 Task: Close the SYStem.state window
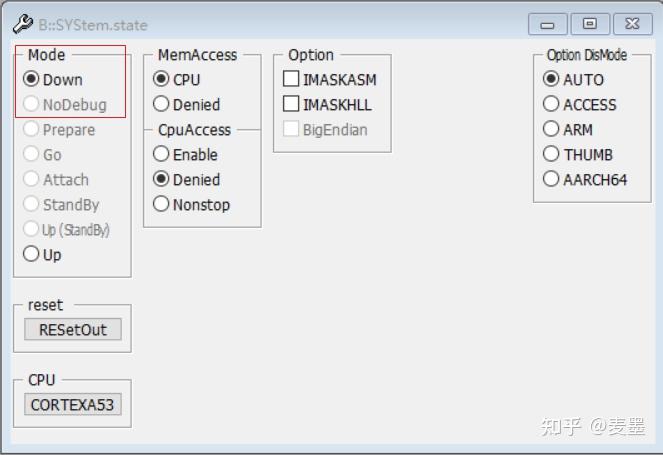click(x=633, y=23)
